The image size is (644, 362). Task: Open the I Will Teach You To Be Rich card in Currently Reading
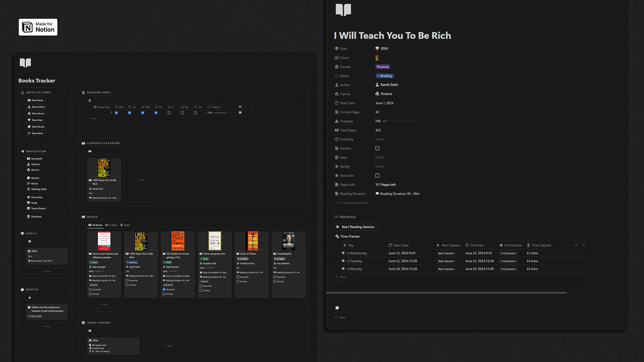point(104,179)
